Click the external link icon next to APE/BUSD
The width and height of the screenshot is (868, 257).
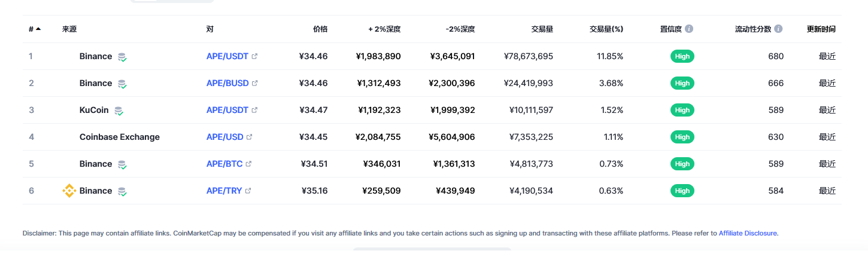pos(254,83)
